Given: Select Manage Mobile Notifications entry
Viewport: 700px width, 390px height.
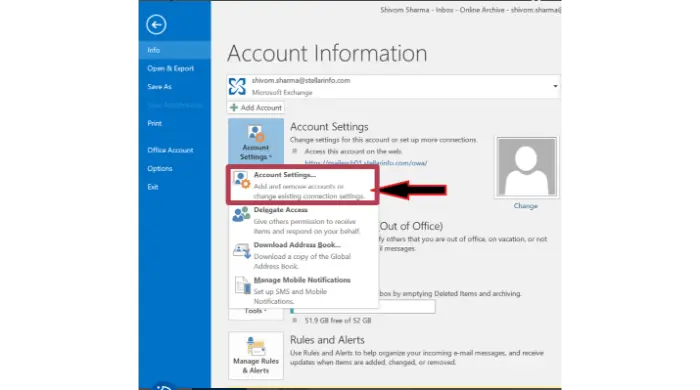Looking at the screenshot, I should click(x=303, y=290).
